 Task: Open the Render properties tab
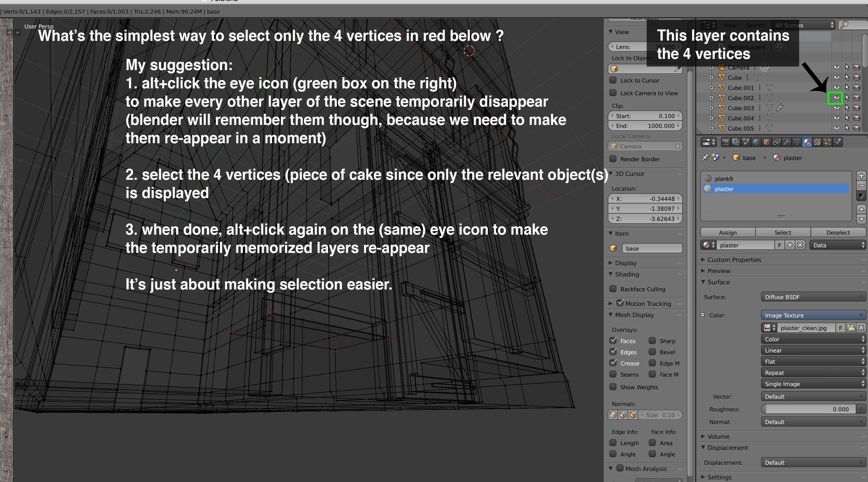[726, 142]
